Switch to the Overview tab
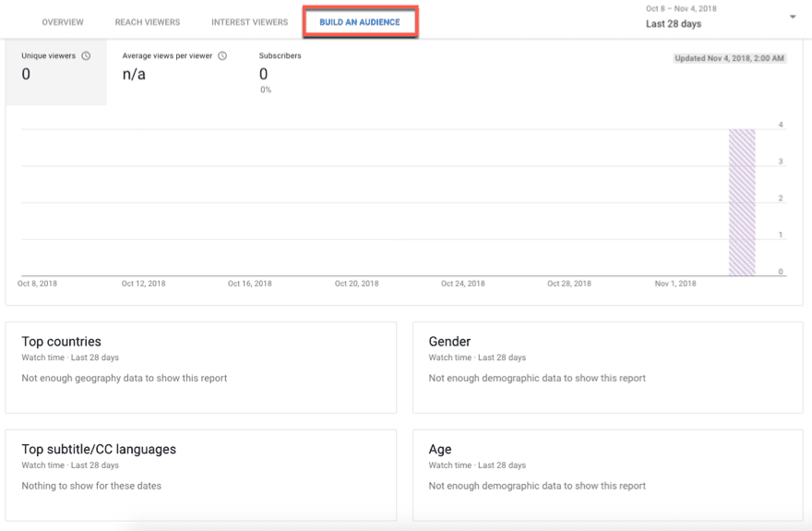Image resolution: width=812 pixels, height=531 pixels. 63,22
